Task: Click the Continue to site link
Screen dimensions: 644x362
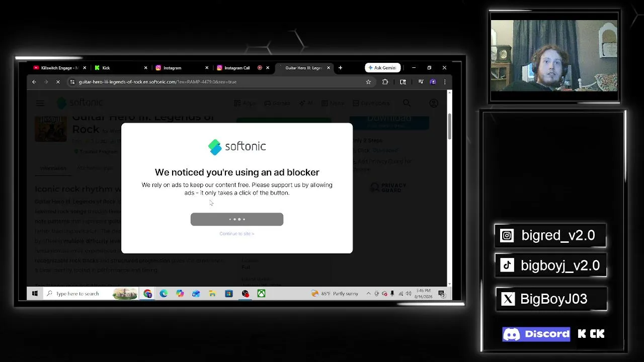Action: 237,234
